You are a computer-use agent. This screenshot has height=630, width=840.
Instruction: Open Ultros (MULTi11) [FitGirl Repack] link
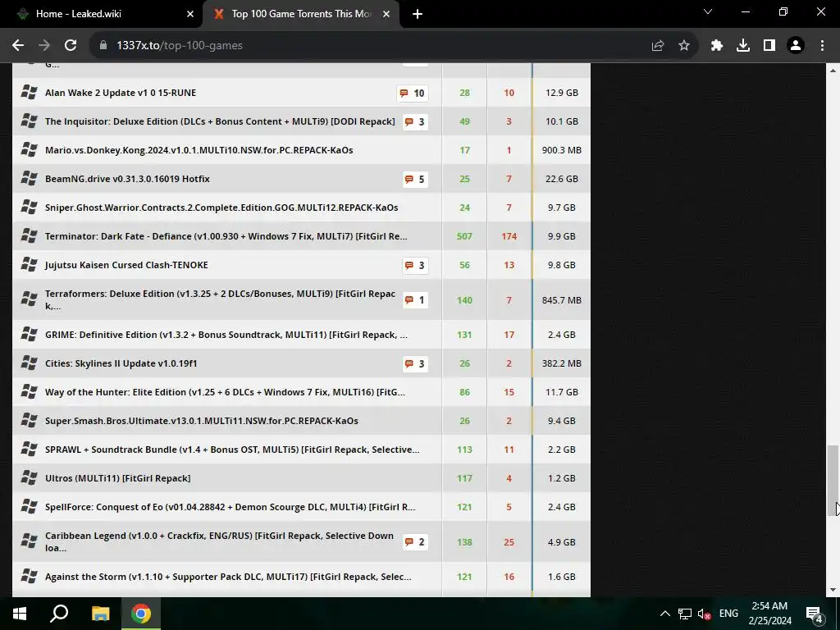(118, 478)
